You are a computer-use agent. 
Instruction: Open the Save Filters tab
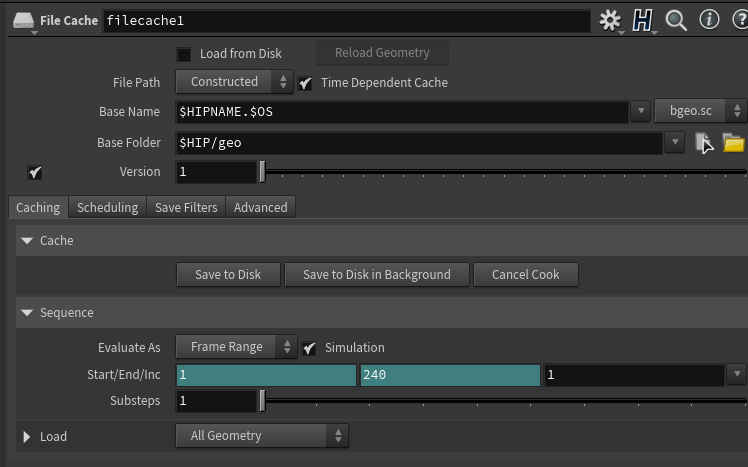(186, 208)
